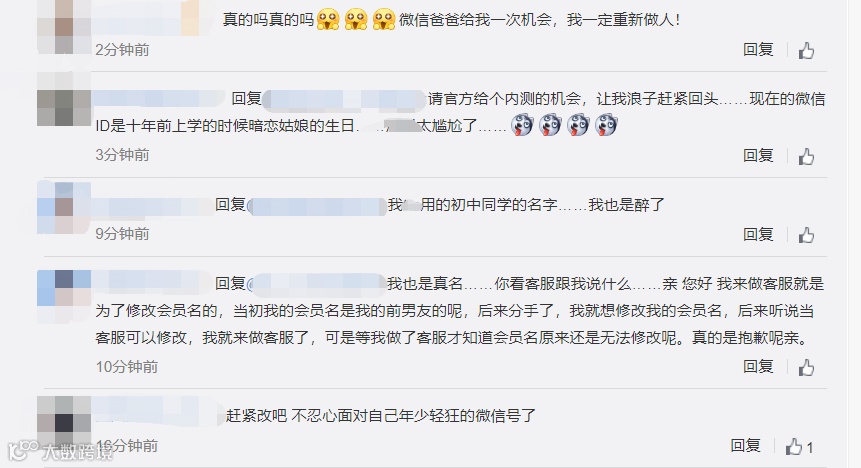This screenshot has width=861, height=468.
Task: Open avatar of the 10分钟前 commenter
Action: coord(64,296)
